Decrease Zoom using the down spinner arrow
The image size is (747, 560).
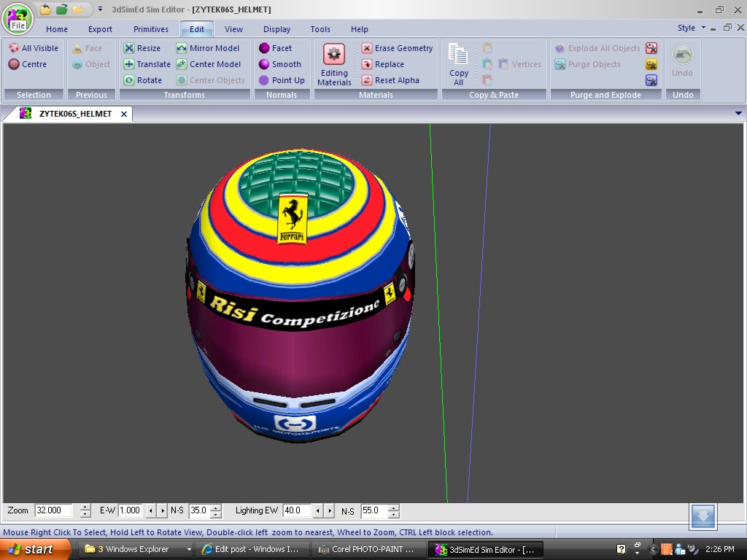[85, 514]
